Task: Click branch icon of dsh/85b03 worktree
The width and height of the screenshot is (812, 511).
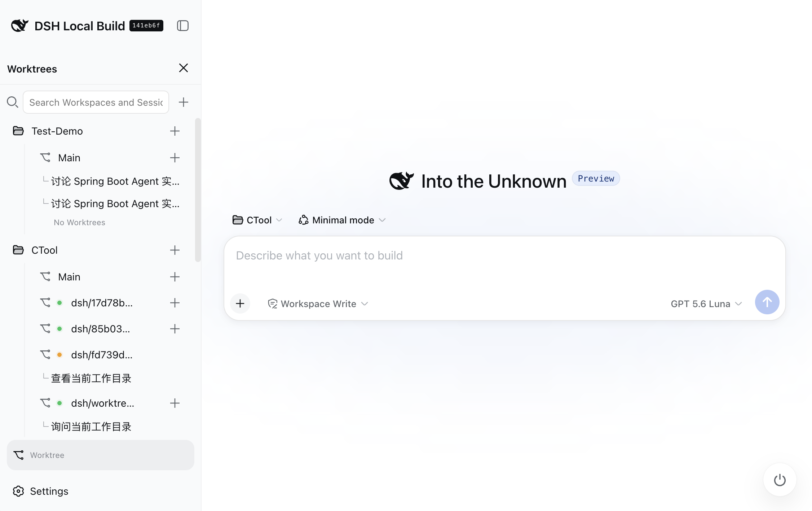Action: pyautogui.click(x=45, y=328)
